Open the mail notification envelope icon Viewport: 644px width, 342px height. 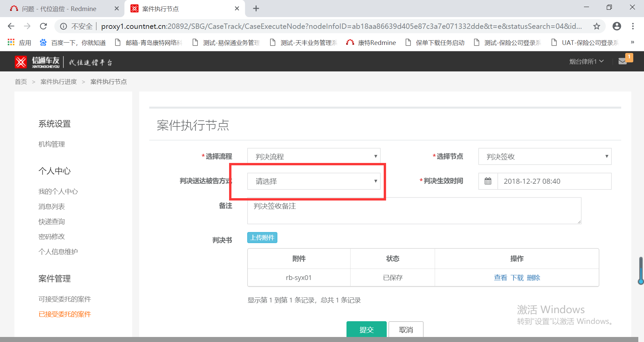click(623, 61)
